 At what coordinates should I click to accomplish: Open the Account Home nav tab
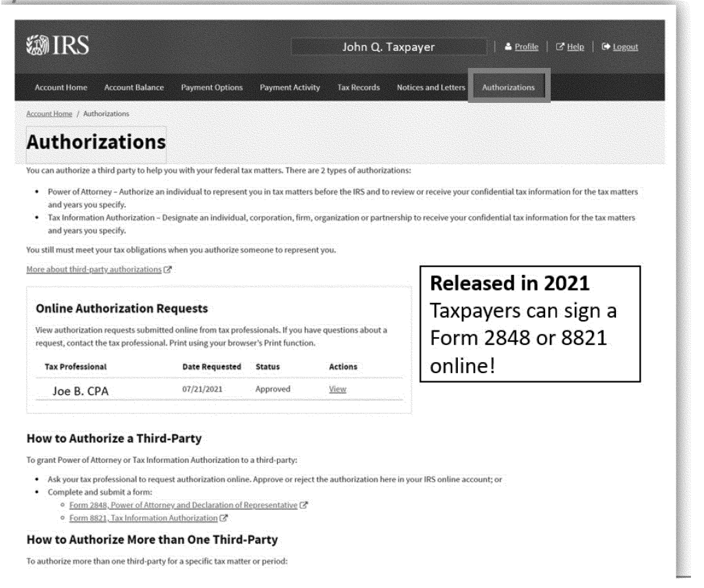coord(61,87)
